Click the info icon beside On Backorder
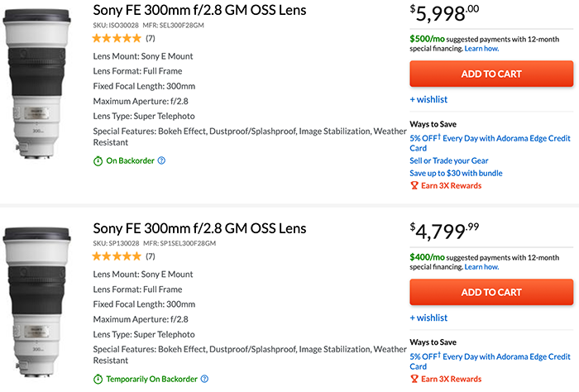579x392 pixels. point(161,160)
